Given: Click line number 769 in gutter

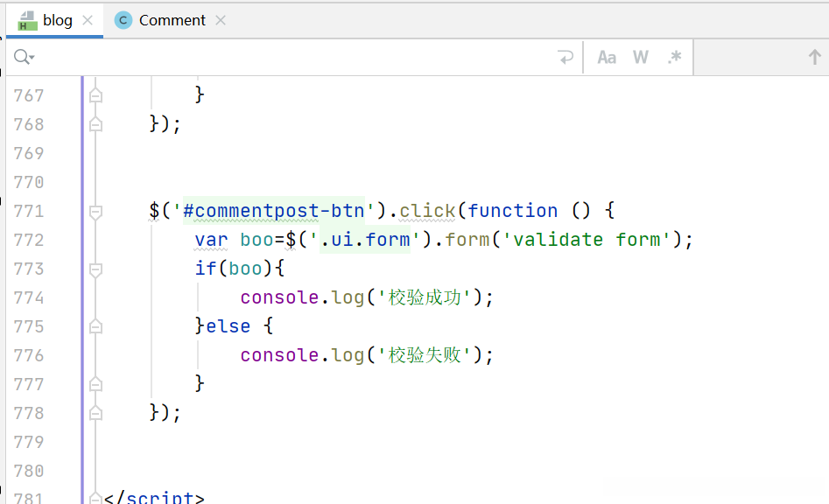Looking at the screenshot, I should tap(29, 154).
